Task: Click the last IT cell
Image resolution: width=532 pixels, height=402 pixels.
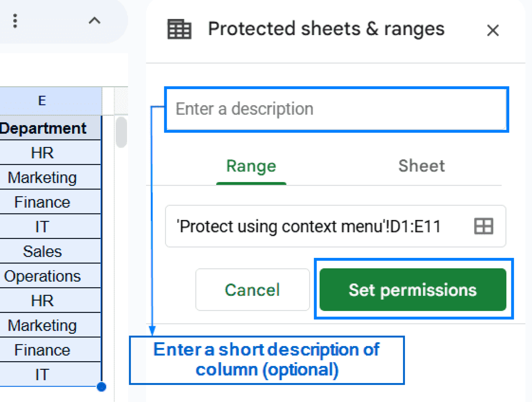Action: pos(42,374)
